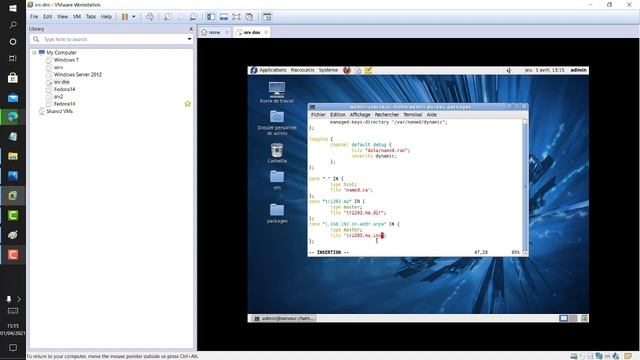Open the guest Raccourcis menu
The height and width of the screenshot is (360, 640).
pos(302,70)
